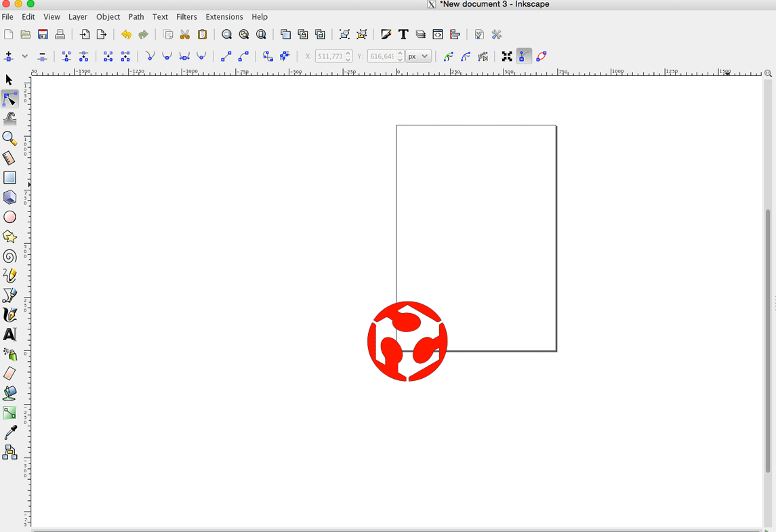The height and width of the screenshot is (532, 776).
Task: Toggle show path outline
Action: coord(542,56)
